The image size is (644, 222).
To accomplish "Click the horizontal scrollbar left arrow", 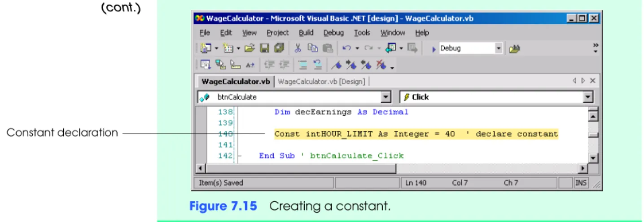I will 202,169.
